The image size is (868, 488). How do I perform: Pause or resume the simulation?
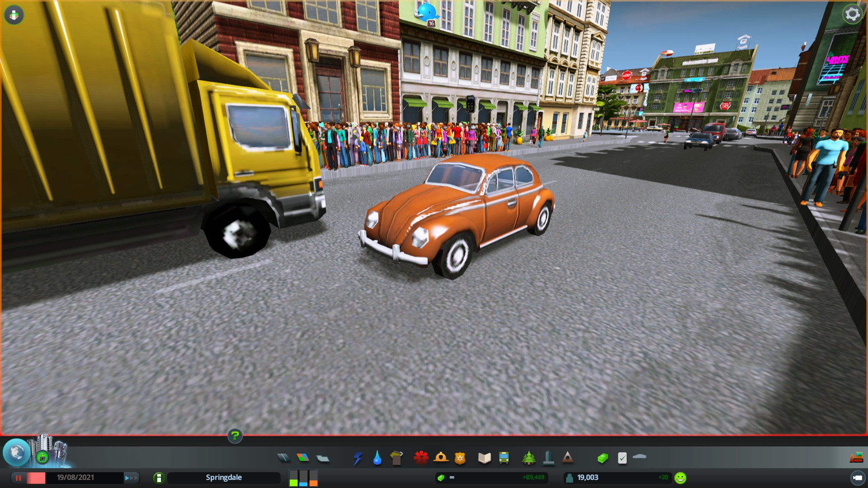(19, 478)
